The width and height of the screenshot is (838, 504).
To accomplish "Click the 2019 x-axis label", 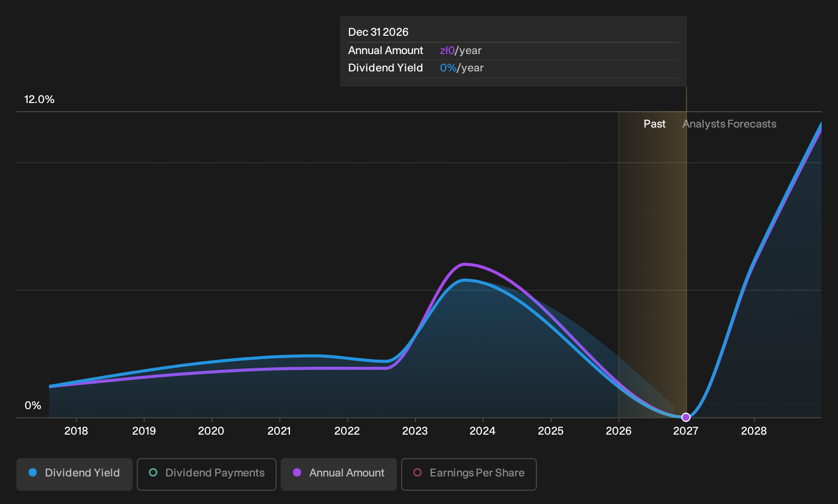I will coord(144,431).
